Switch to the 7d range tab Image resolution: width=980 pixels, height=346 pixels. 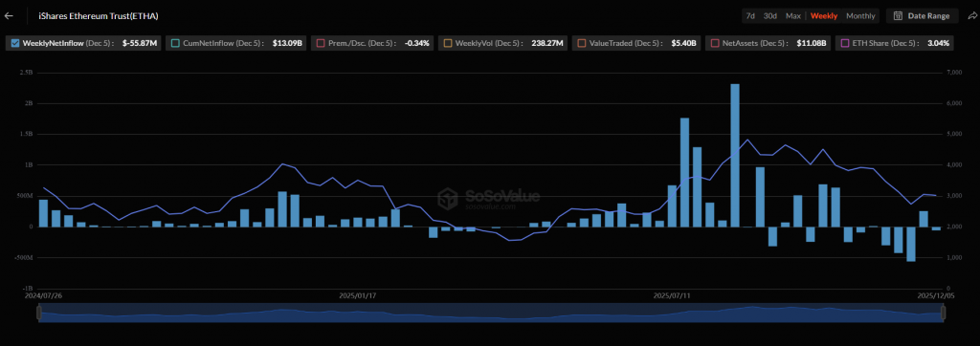tap(750, 15)
